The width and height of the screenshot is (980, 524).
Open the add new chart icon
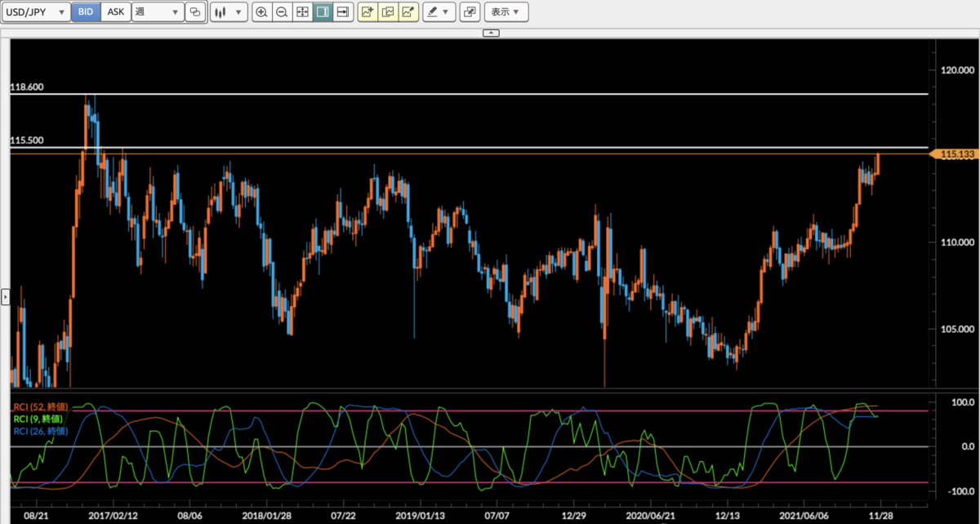tap(369, 12)
